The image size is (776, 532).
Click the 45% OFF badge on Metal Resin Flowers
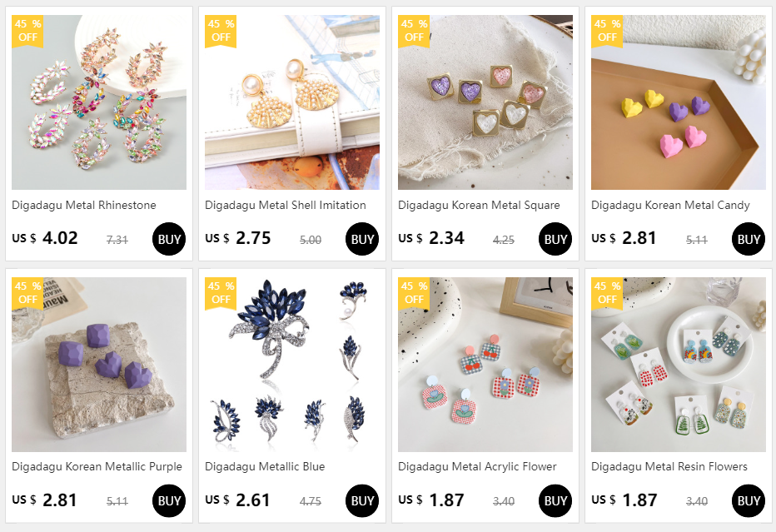click(607, 293)
